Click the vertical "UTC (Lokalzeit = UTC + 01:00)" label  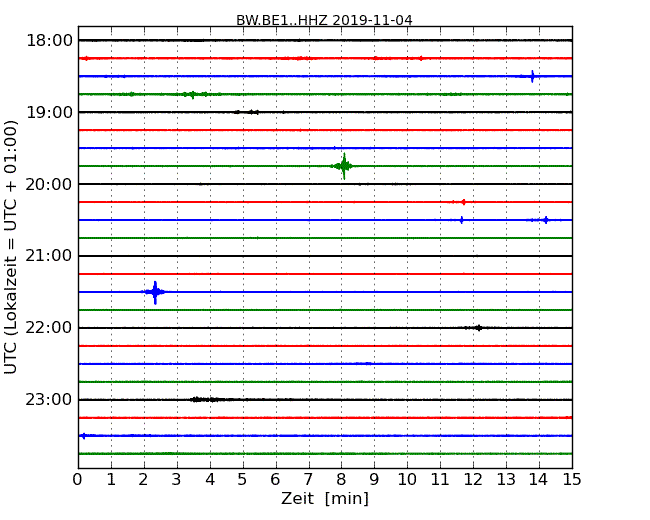pyautogui.click(x=11, y=248)
